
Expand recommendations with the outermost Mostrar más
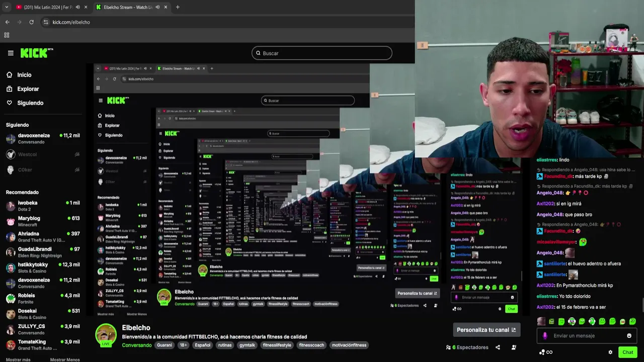pos(18,359)
